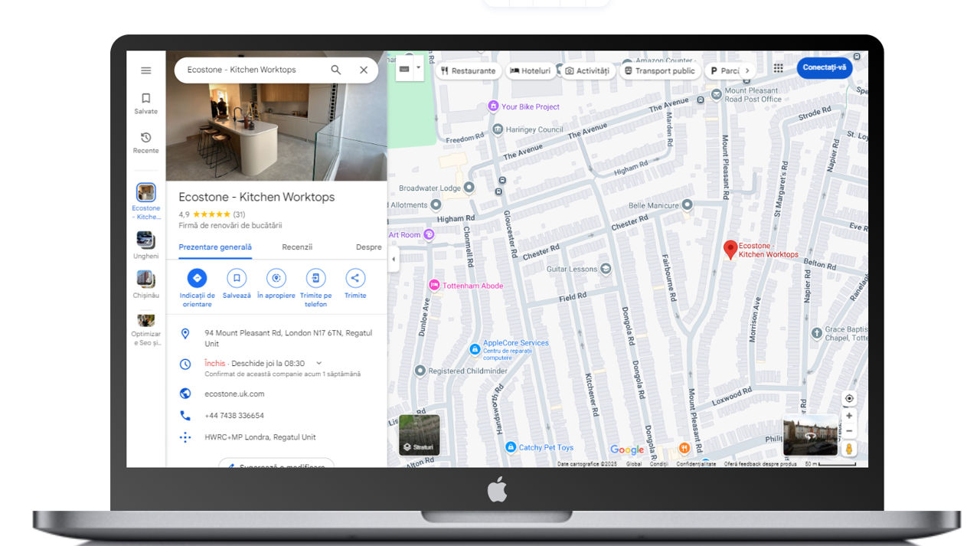Click the plus code HWRC+MP Londra
Image resolution: width=980 pixels, height=546 pixels.
click(x=260, y=437)
